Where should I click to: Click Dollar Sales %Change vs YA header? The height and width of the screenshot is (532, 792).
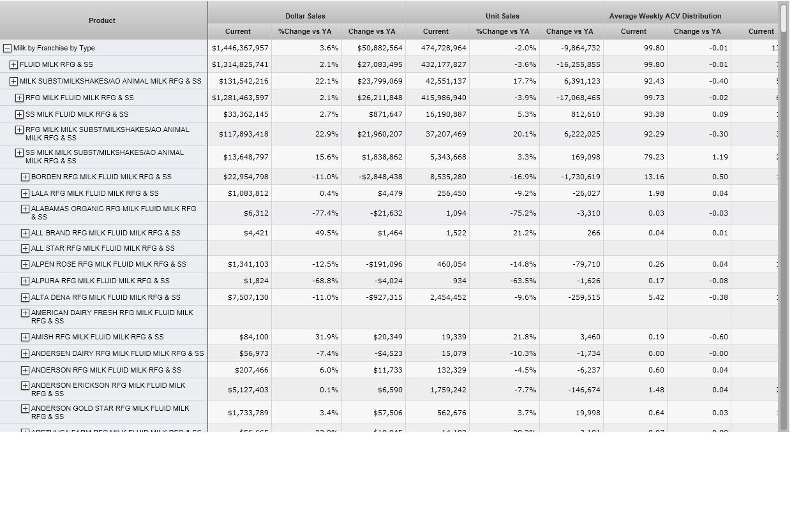coord(304,31)
